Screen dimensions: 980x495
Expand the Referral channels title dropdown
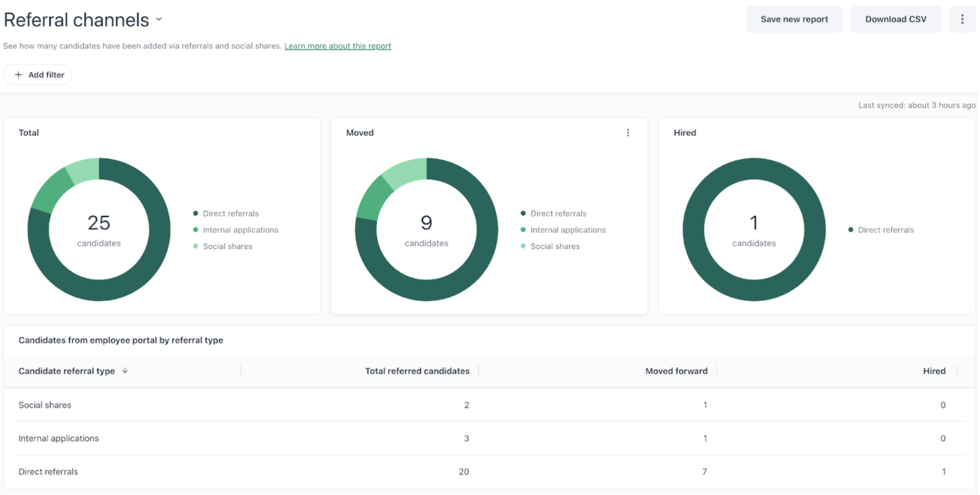click(x=159, y=19)
